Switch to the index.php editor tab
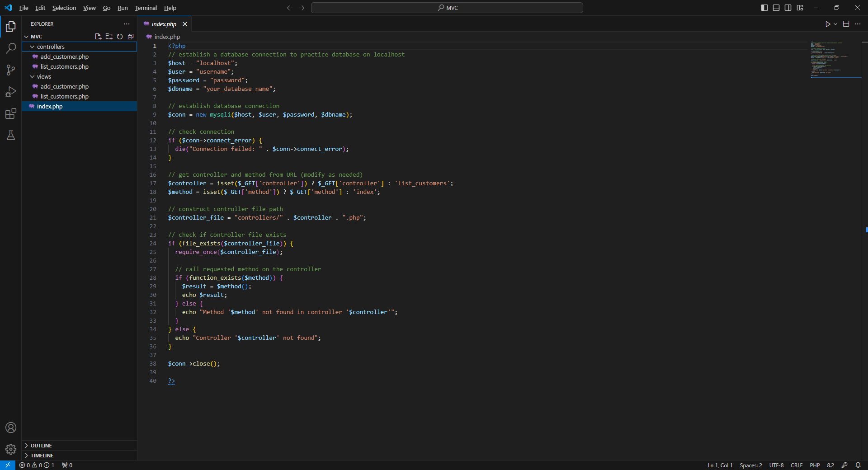 (164, 24)
